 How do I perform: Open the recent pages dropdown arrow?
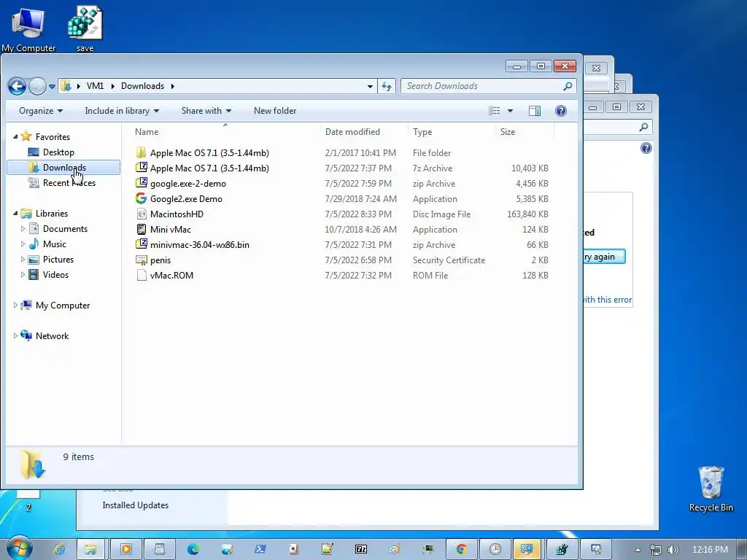pyautogui.click(x=52, y=87)
